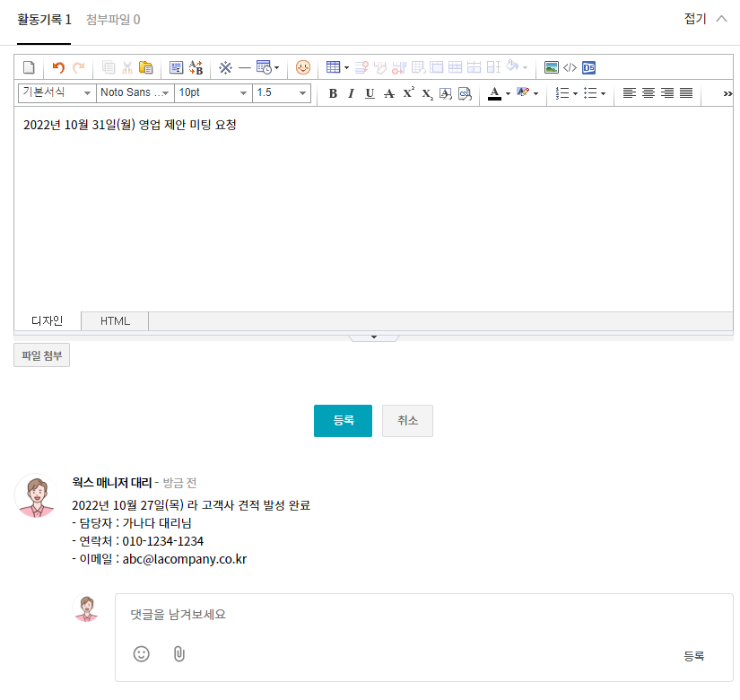Toggle italic formatting
The height and width of the screenshot is (700, 740).
351,93
